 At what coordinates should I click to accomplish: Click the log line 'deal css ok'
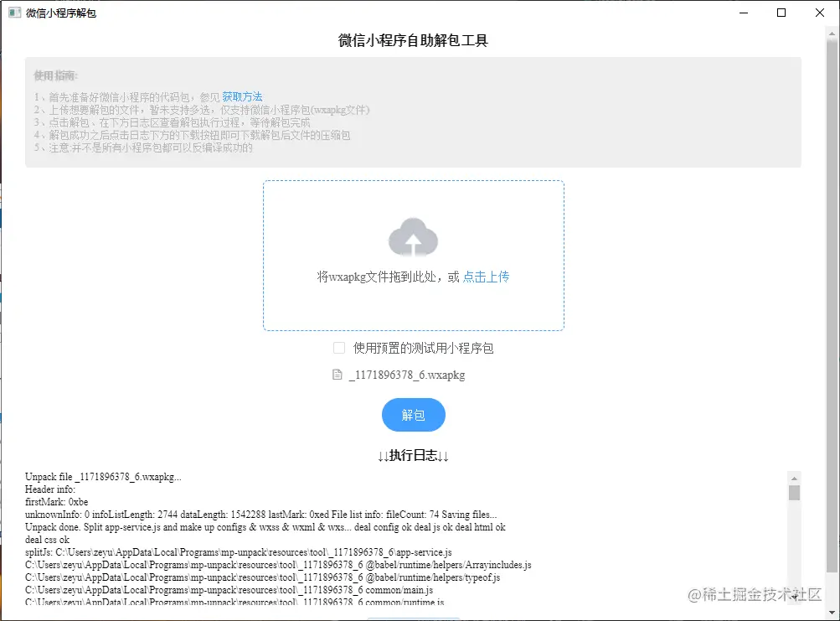click(47, 540)
